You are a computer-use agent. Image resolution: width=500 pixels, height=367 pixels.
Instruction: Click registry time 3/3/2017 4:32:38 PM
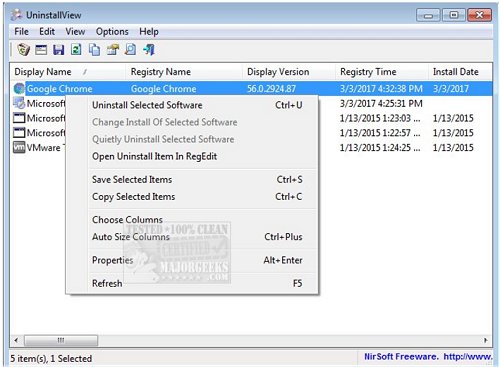[381, 89]
